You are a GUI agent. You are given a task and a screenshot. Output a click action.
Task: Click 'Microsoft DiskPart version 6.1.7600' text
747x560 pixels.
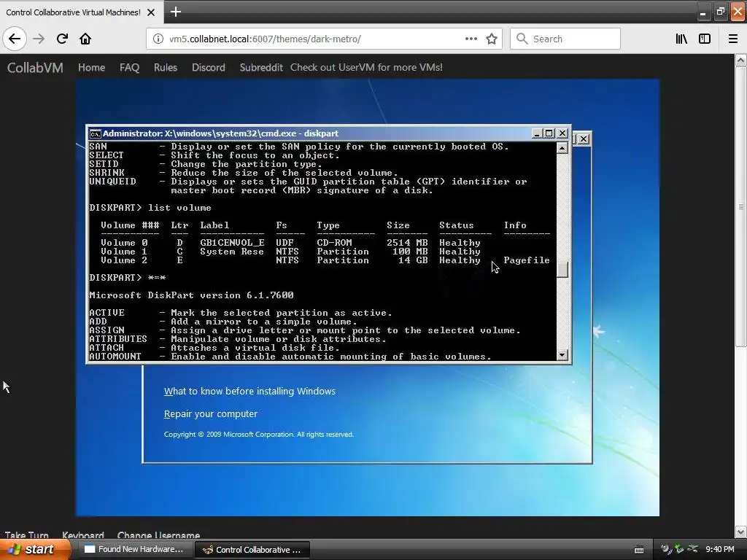pyautogui.click(x=192, y=295)
